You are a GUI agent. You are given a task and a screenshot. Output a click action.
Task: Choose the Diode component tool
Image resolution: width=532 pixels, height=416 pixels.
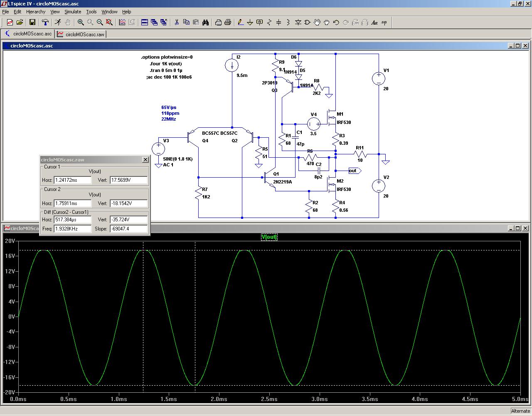pos(298,22)
